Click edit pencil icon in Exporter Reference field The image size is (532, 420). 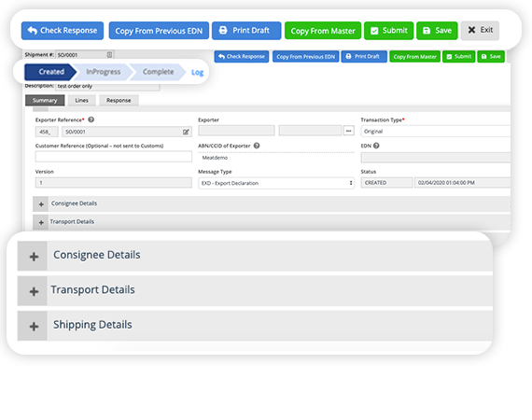[x=186, y=132]
